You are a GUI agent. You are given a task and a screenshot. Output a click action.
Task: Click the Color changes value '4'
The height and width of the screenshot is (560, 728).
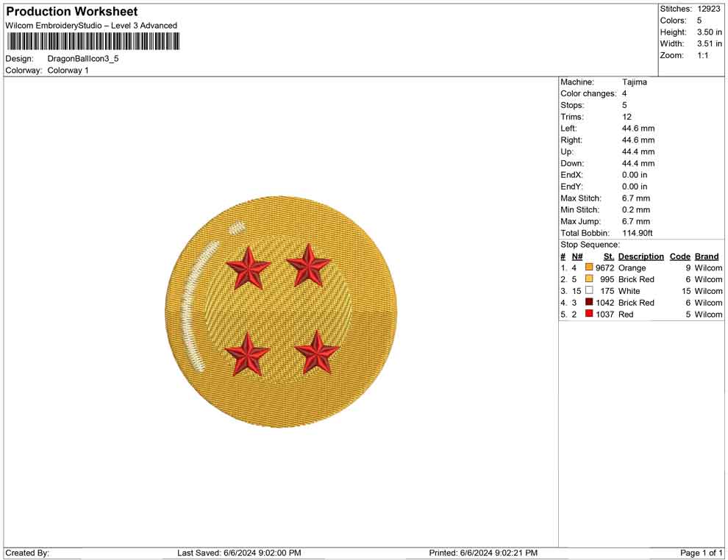[x=624, y=94]
